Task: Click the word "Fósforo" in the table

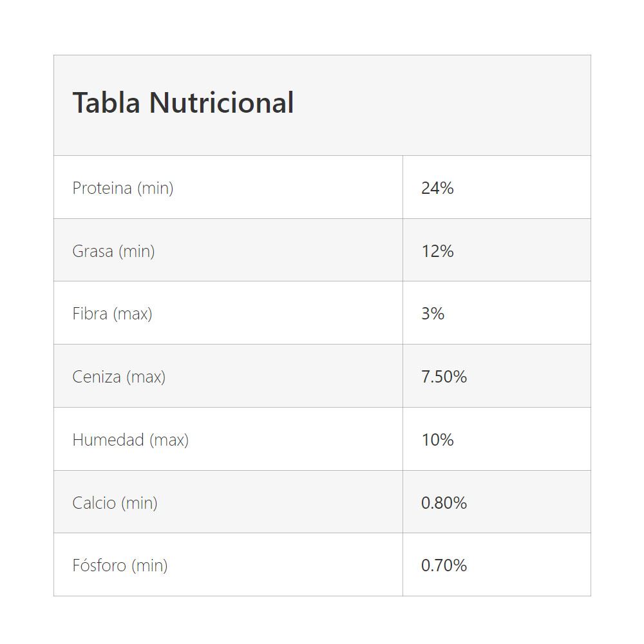Action: tap(99, 565)
